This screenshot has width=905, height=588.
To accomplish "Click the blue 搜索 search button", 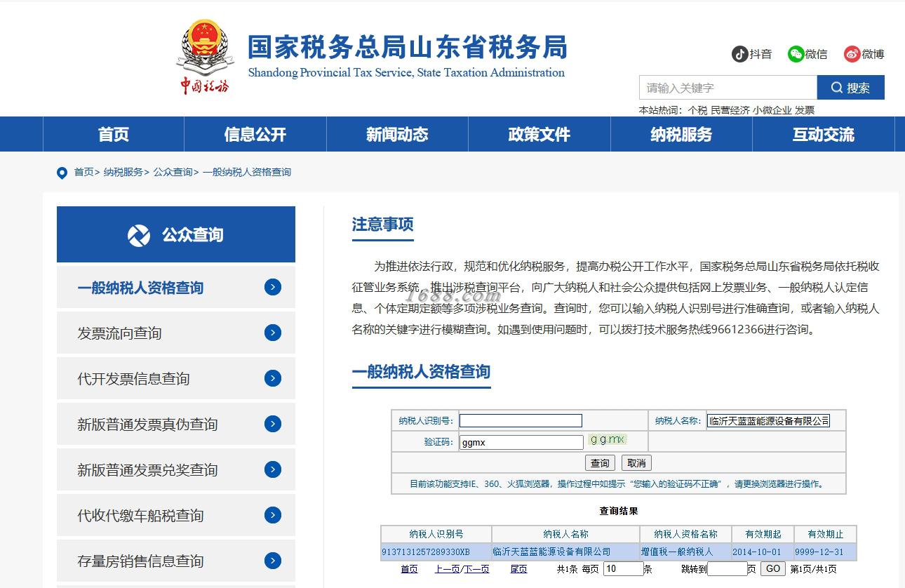I will pos(850,88).
